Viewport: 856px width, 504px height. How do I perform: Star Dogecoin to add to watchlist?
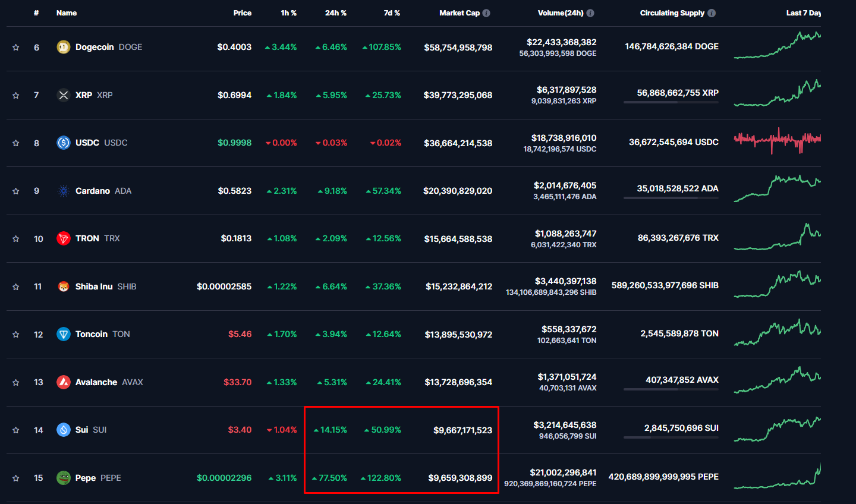coord(16,48)
